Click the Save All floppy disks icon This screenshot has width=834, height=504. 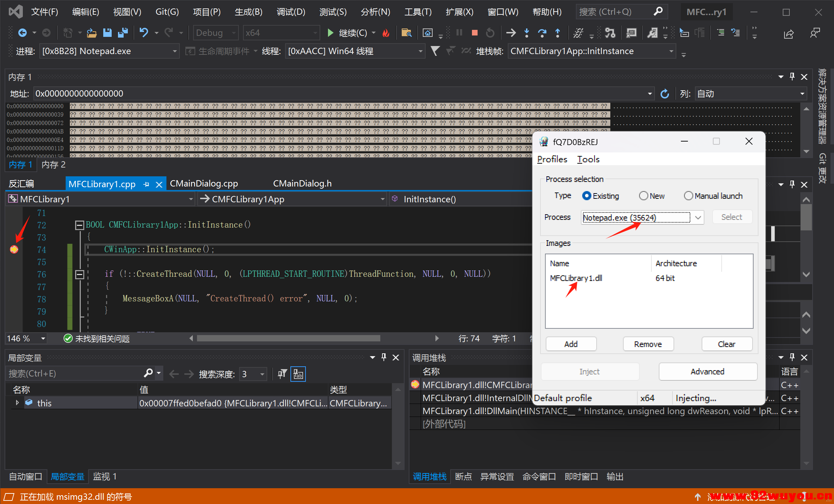123,33
